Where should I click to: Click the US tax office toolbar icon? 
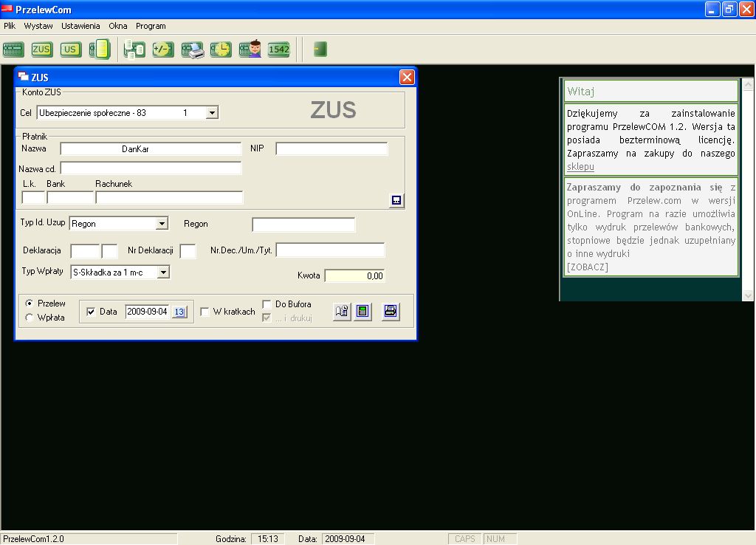[70, 49]
